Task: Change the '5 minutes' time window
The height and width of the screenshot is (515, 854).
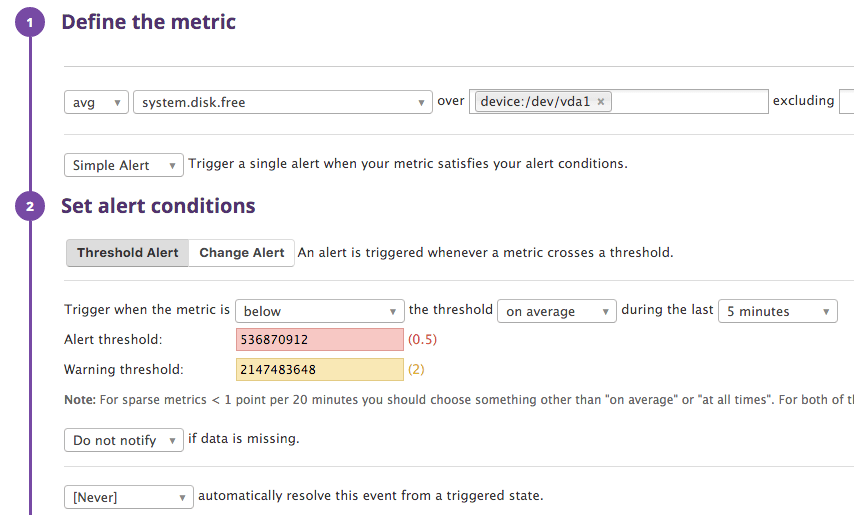Action: (x=777, y=311)
